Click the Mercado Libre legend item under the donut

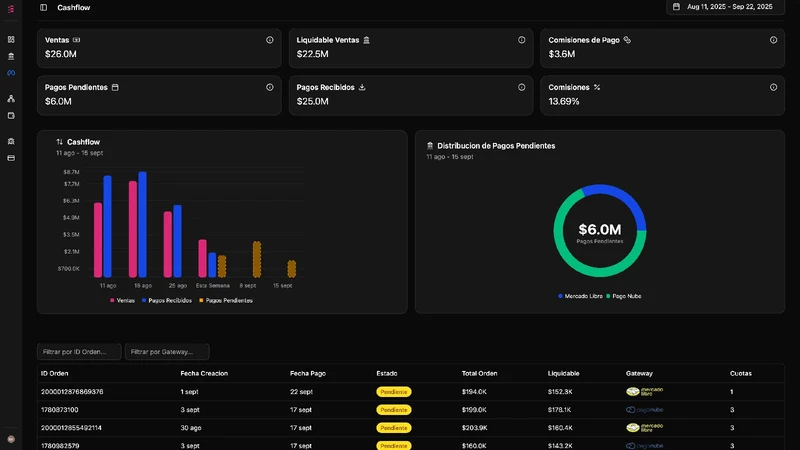coord(580,296)
